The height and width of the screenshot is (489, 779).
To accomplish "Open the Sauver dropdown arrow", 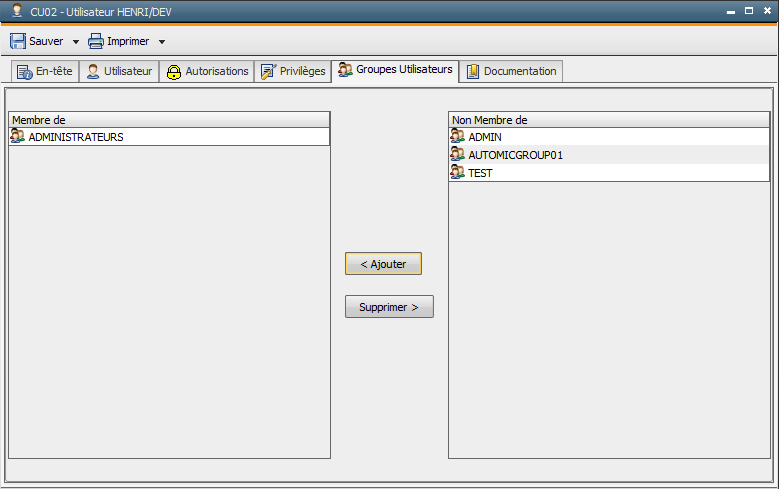I will click(76, 42).
